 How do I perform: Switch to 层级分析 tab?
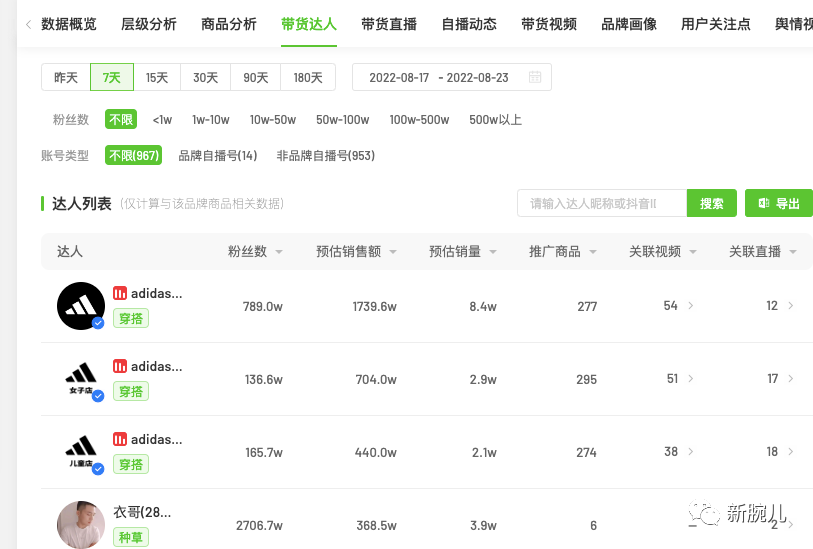[x=149, y=24]
